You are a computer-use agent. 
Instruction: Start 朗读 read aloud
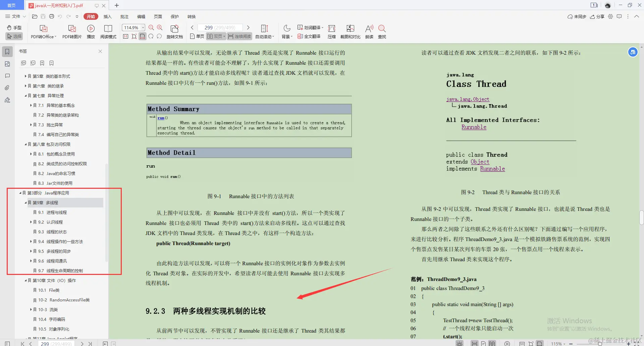point(369,32)
